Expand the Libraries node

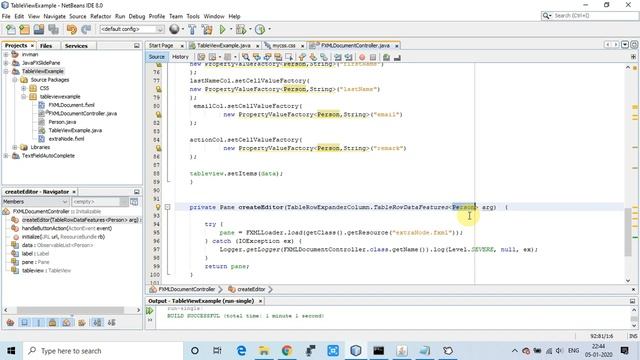pos(15,147)
